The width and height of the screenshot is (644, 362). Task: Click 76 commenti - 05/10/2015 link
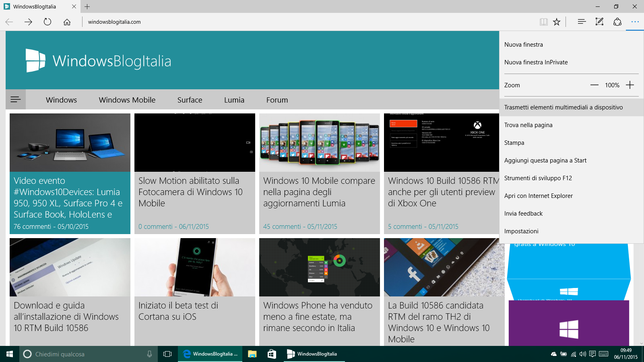(x=51, y=226)
